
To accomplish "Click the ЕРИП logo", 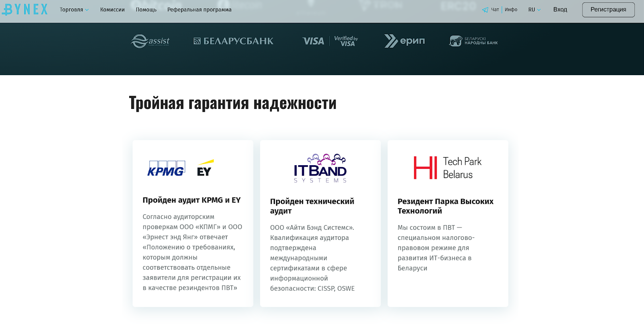I will (x=405, y=41).
